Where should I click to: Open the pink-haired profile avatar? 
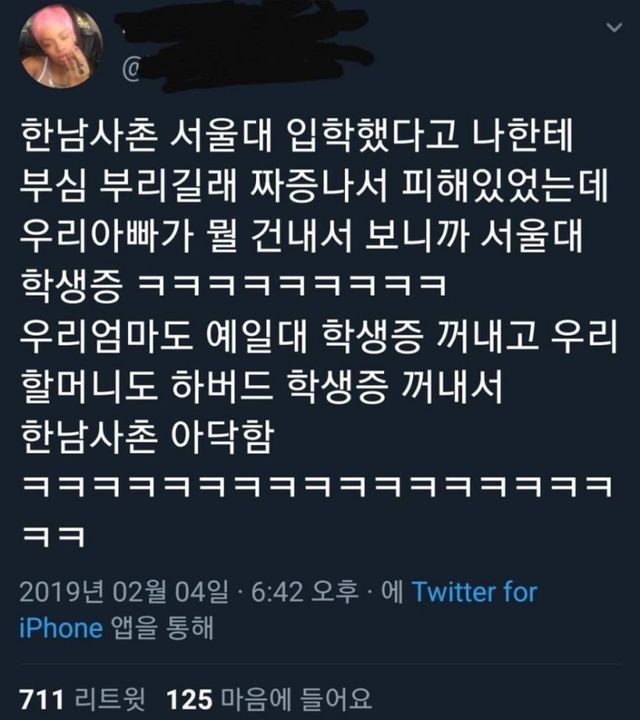point(61,46)
